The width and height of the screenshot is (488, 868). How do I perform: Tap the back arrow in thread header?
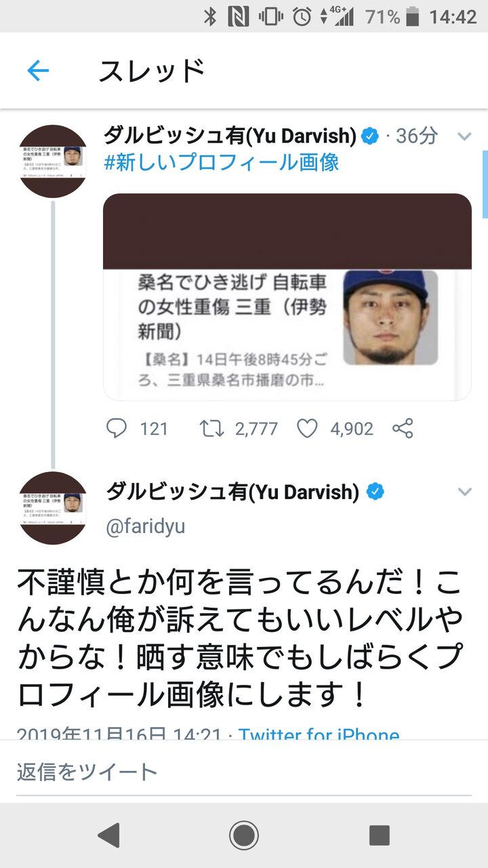[x=38, y=71]
